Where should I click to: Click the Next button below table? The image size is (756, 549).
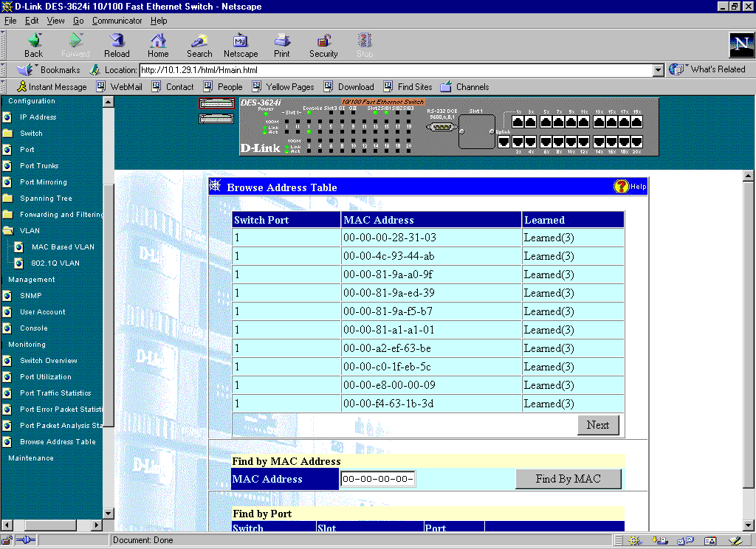pyautogui.click(x=597, y=425)
